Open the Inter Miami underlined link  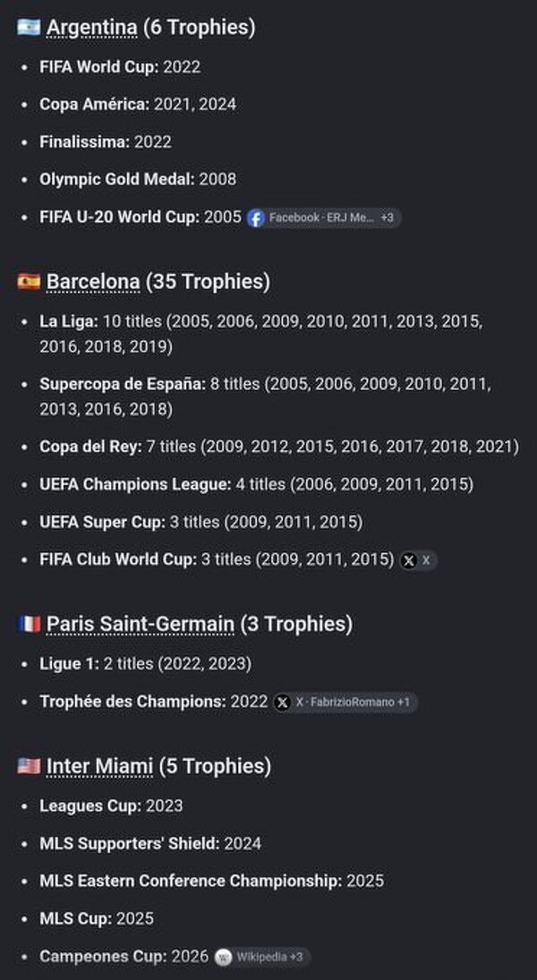(x=100, y=765)
